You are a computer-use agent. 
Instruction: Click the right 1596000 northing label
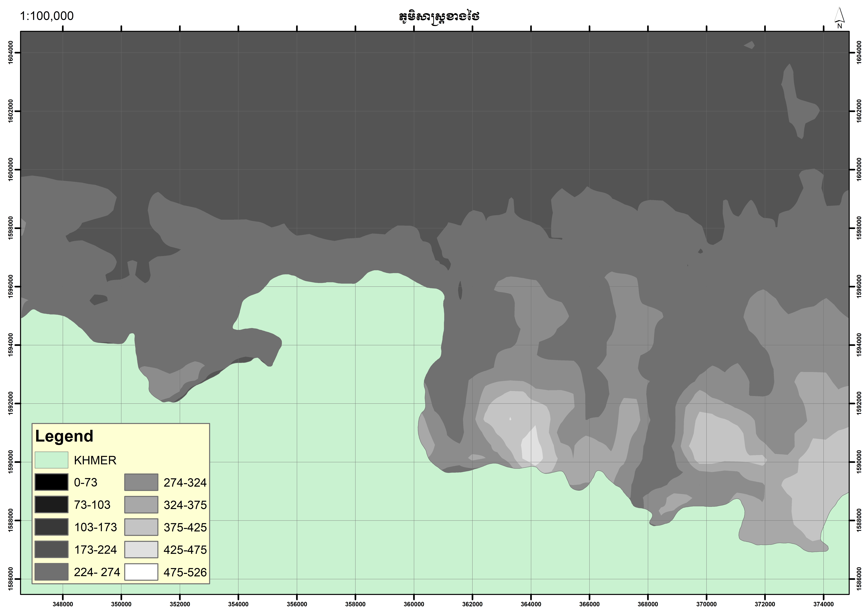tap(859, 287)
